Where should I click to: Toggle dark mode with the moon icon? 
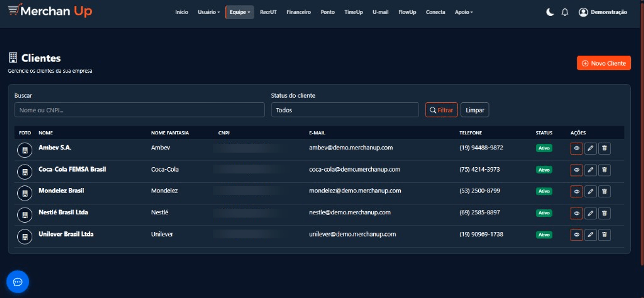tap(550, 12)
